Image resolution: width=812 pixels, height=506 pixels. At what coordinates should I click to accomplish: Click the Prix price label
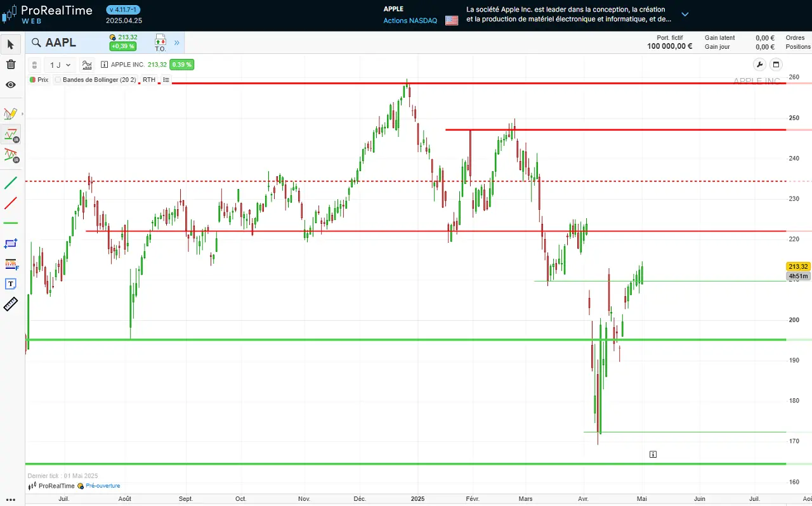[x=43, y=80]
